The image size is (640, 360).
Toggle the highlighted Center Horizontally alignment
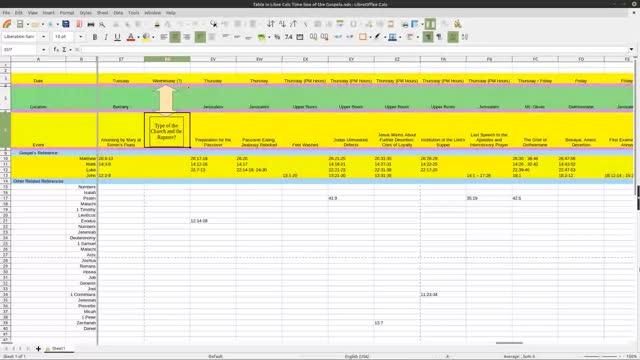click(x=175, y=37)
